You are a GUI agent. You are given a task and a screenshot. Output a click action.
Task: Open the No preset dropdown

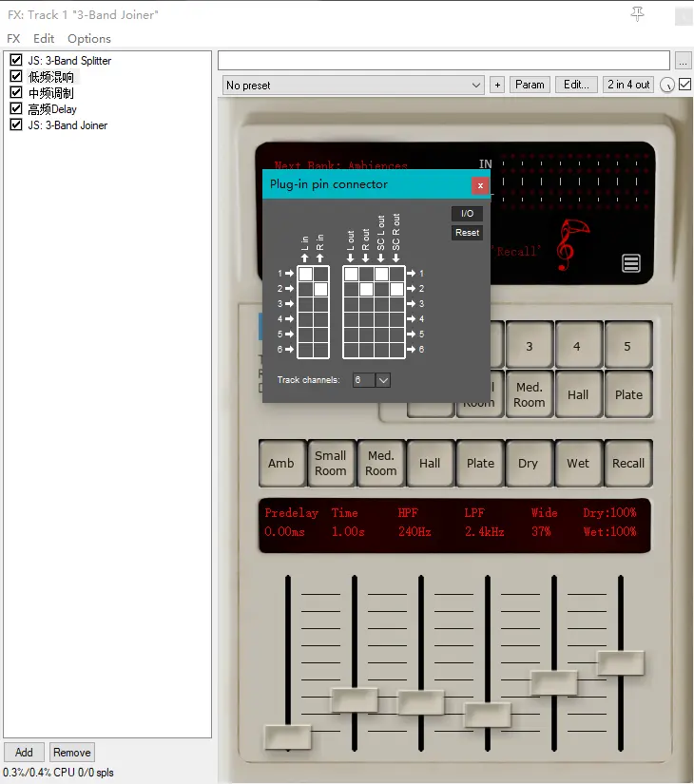(x=354, y=85)
